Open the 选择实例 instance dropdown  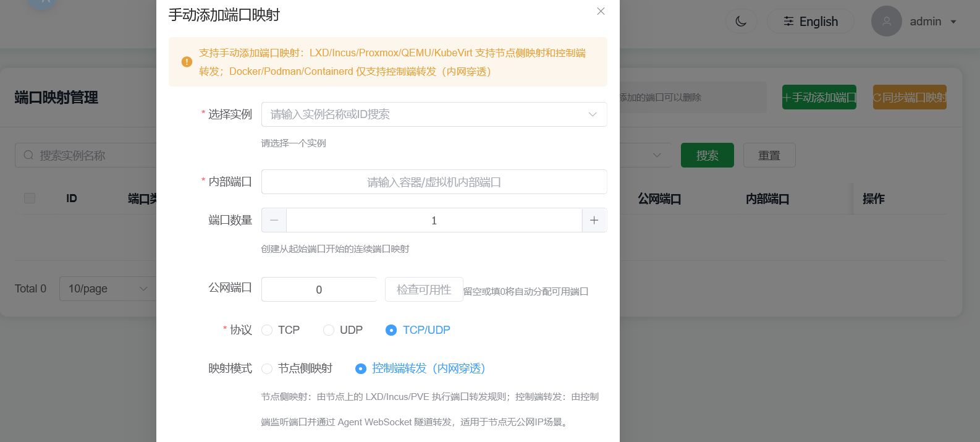click(x=434, y=114)
